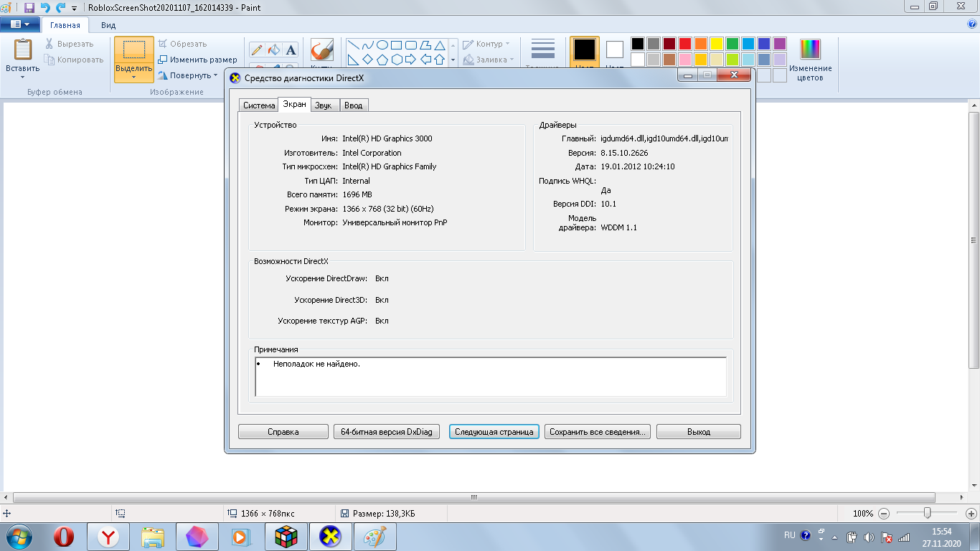Click volume speaker icon in tray
Image resolution: width=980 pixels, height=551 pixels.
coord(869,537)
